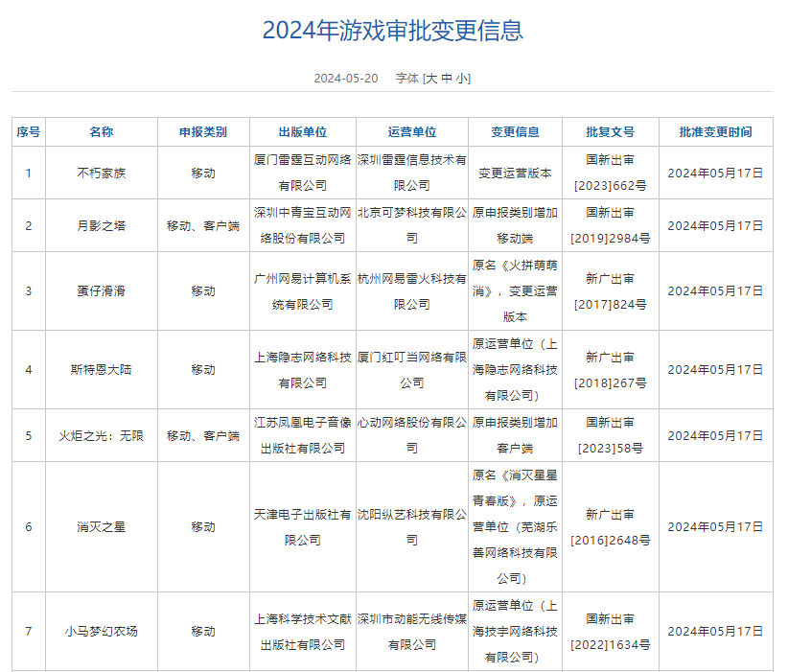Click change info mentioning 火拼萌萌消
Screen dimensions: 788x672
point(515,291)
